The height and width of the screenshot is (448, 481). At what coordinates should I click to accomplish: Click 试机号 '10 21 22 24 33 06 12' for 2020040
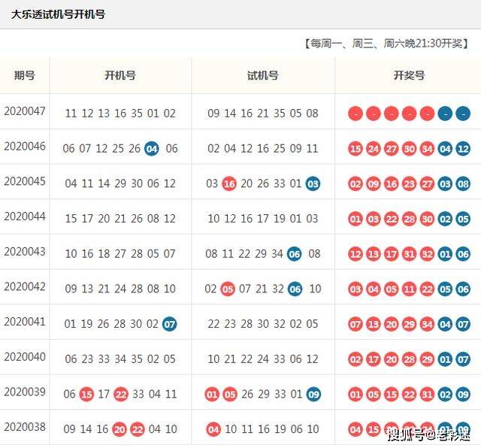coord(263,359)
